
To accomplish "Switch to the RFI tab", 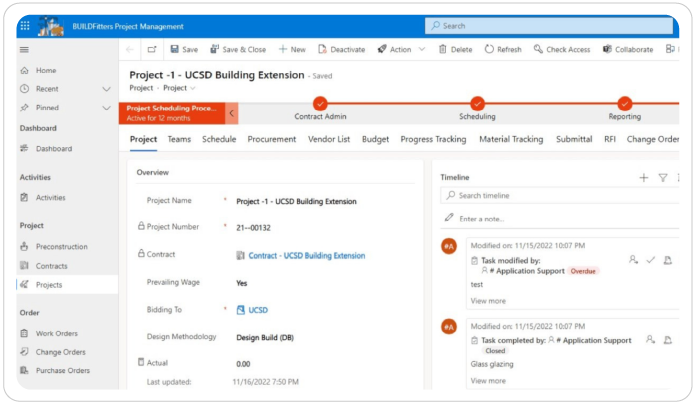I will (x=610, y=139).
